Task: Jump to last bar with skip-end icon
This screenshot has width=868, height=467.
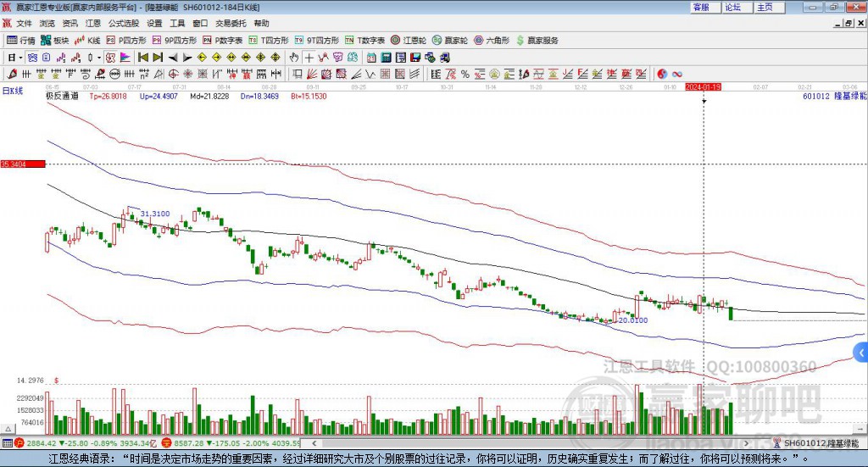Action: click(x=158, y=58)
